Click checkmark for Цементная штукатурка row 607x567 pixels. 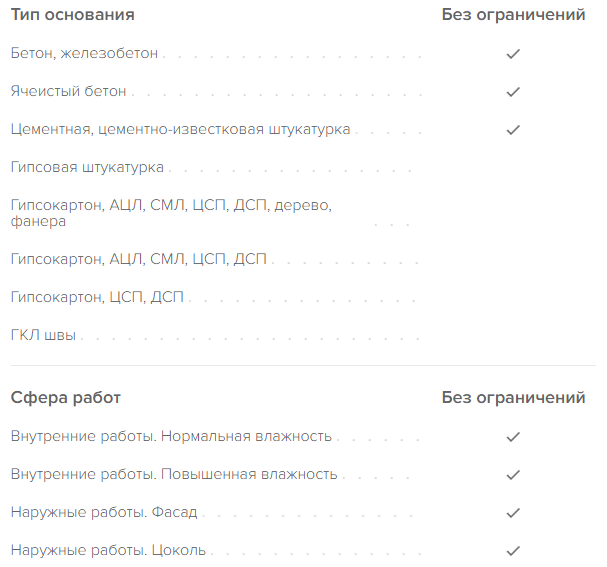513,130
